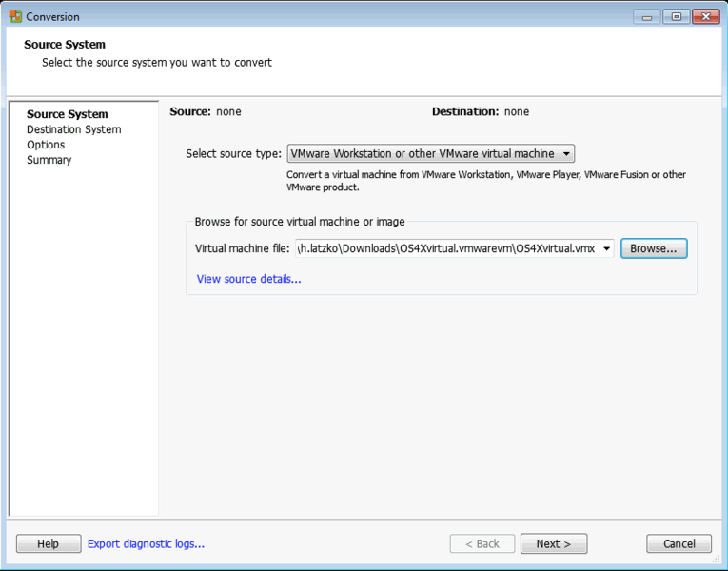
Task: Maximize the Conversion window
Action: point(677,16)
